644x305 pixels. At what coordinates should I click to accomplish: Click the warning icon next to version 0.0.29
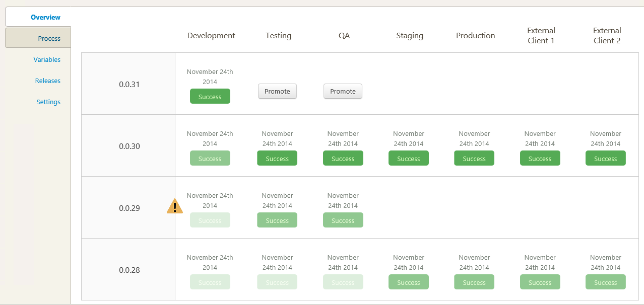[x=174, y=206]
